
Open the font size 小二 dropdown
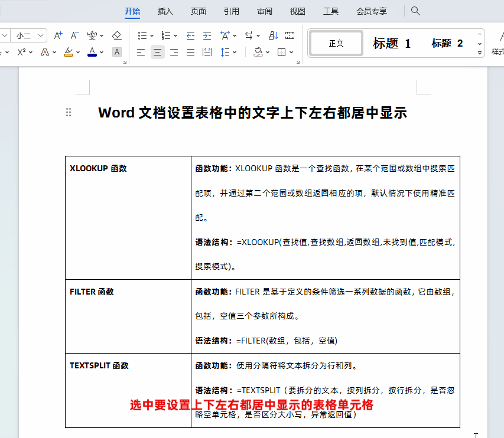pyautogui.click(x=41, y=35)
